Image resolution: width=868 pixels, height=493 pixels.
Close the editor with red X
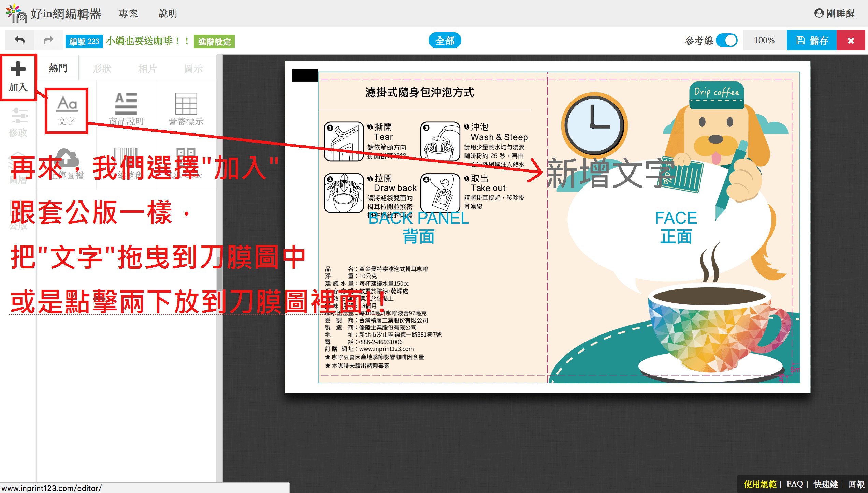click(x=851, y=41)
